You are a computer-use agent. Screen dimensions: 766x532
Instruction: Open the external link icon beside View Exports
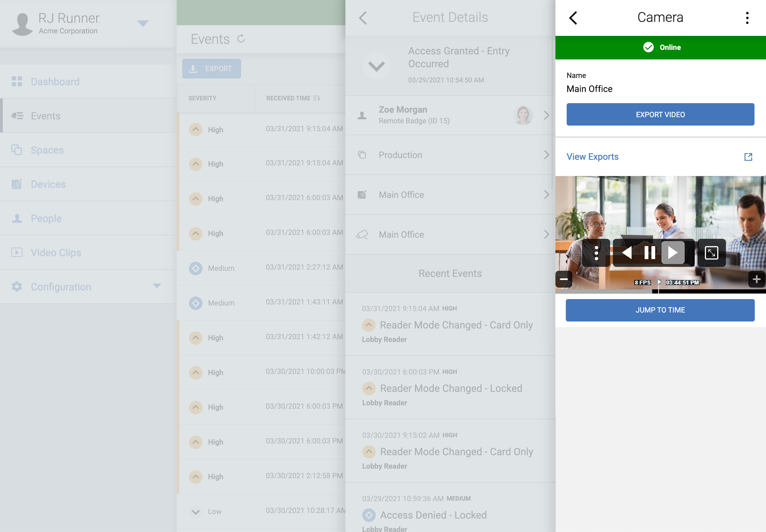click(x=748, y=157)
